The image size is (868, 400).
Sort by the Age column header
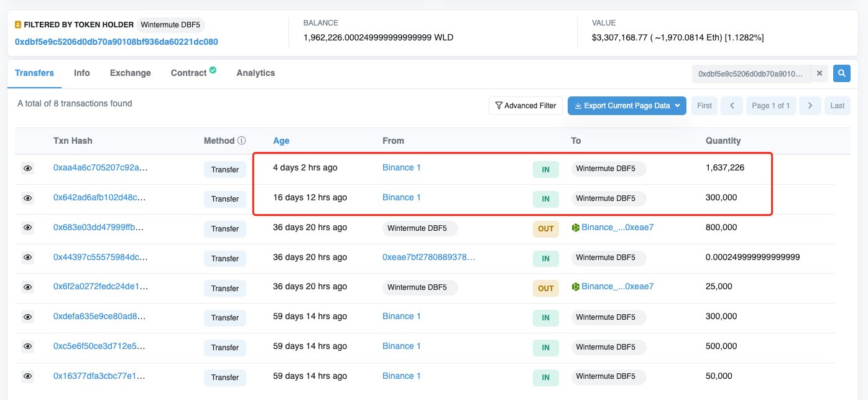pyautogui.click(x=281, y=141)
